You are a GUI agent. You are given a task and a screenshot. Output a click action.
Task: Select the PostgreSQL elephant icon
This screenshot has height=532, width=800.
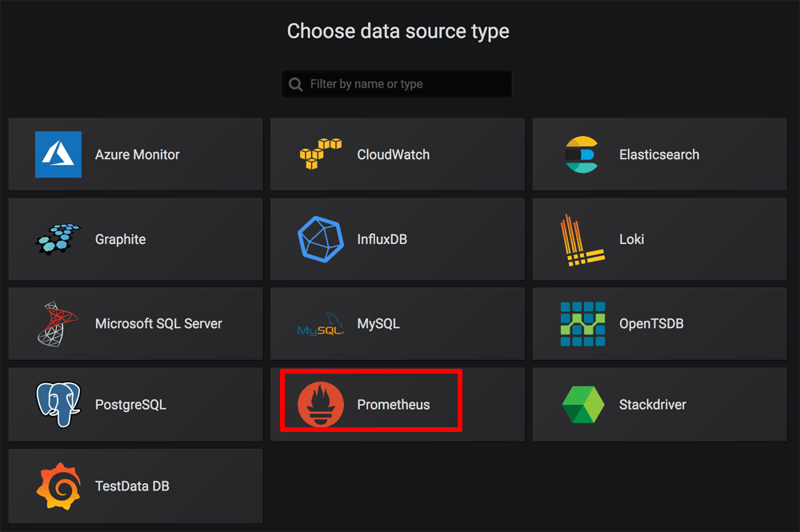coord(58,405)
